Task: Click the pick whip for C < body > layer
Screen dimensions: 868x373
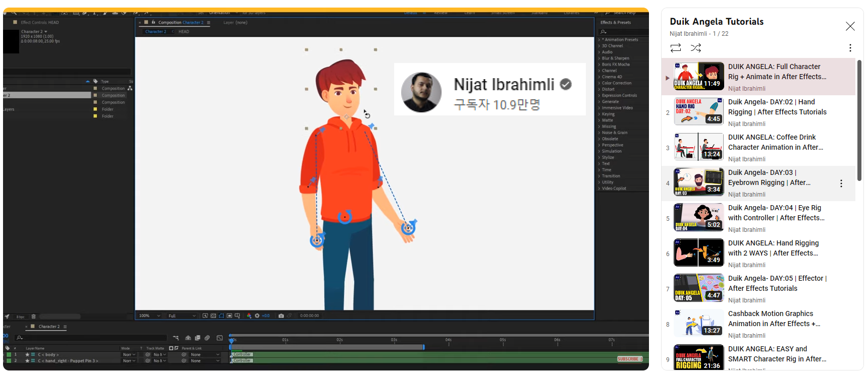Action: (x=184, y=355)
